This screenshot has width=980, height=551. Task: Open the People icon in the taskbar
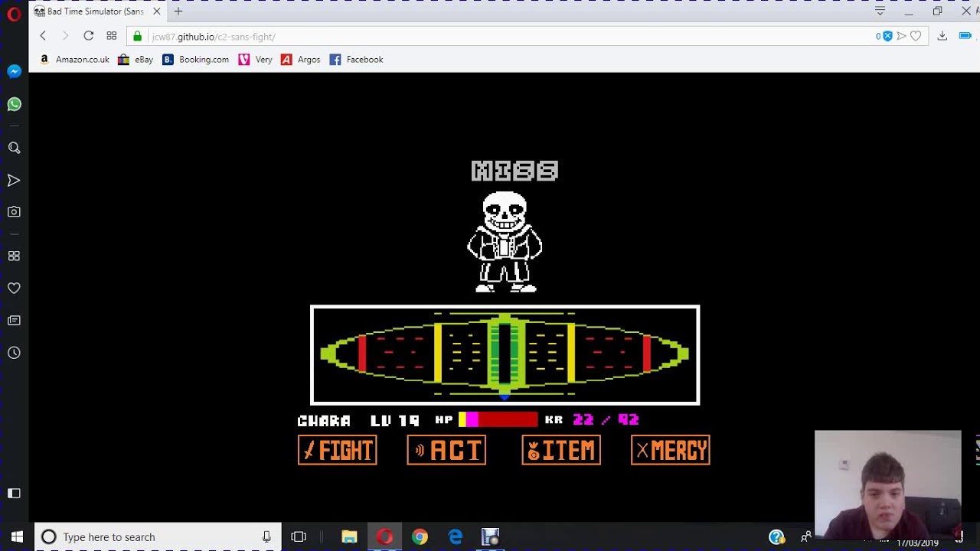point(805,537)
